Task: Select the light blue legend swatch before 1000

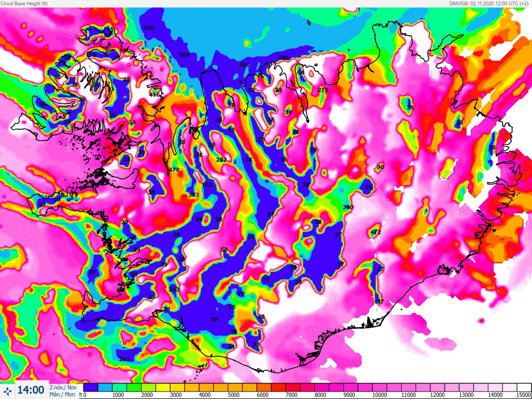Action: click(x=105, y=387)
